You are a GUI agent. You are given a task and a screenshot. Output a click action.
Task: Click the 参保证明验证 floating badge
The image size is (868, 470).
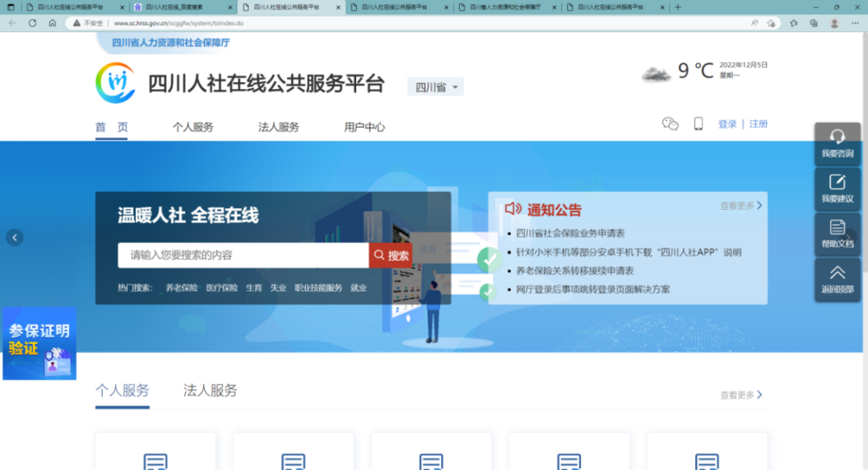coord(36,341)
